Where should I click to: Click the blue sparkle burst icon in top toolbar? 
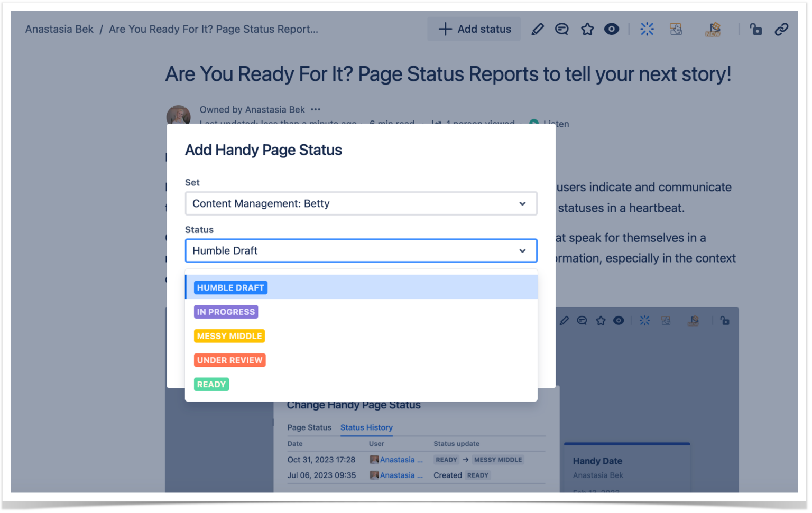[647, 30]
